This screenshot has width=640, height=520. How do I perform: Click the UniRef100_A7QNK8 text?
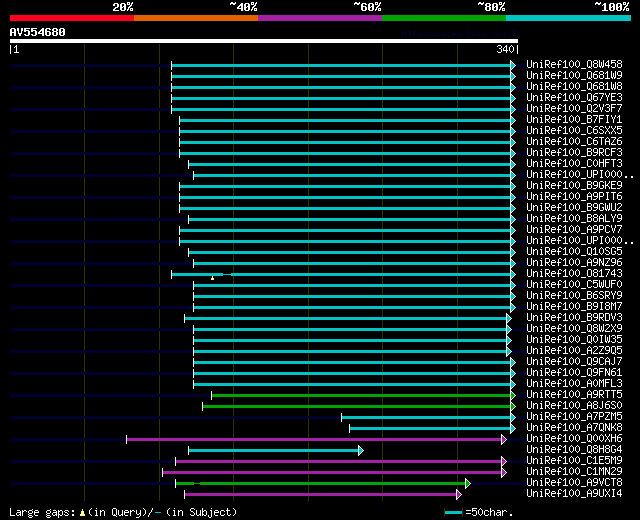(574, 428)
